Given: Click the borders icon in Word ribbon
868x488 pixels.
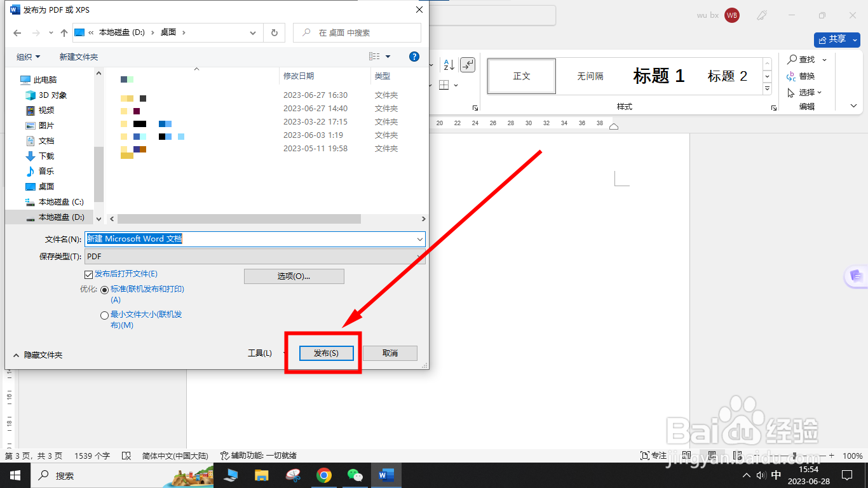Looking at the screenshot, I should (444, 85).
